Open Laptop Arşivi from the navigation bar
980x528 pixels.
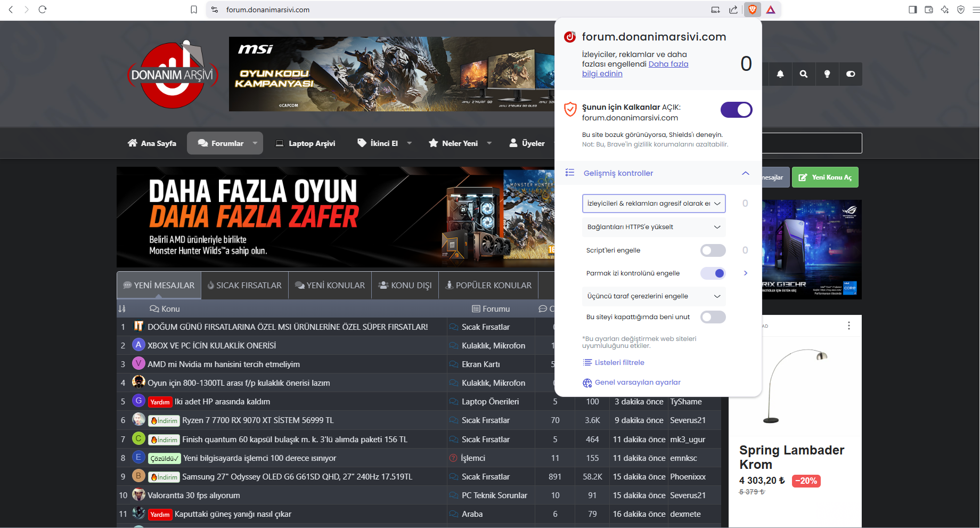[x=306, y=143]
